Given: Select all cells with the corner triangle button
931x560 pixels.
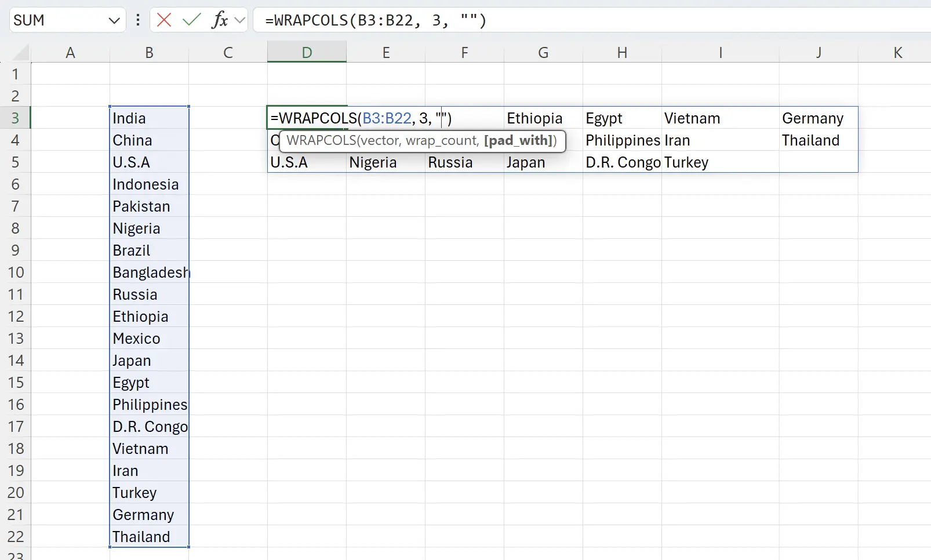Looking at the screenshot, I should coord(18,52).
